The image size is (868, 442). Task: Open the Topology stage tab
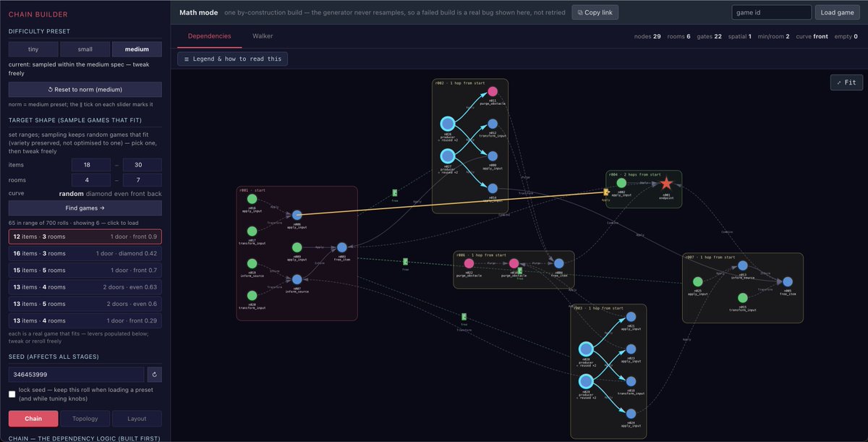coord(85,418)
